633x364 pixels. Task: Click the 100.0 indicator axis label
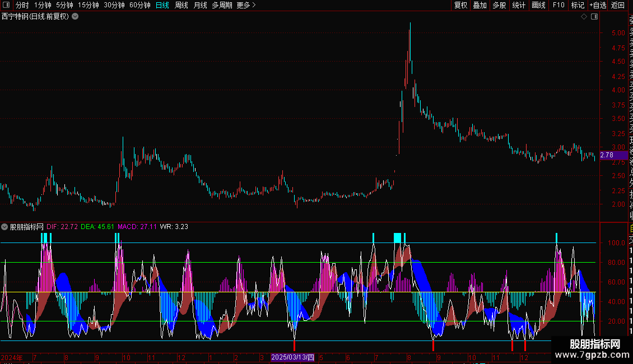[616, 243]
